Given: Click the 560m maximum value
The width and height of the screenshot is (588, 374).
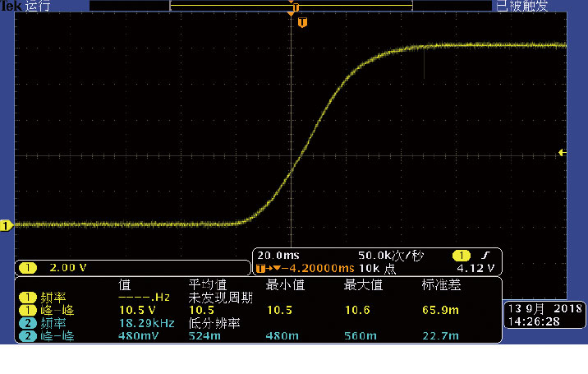Looking at the screenshot, I should (x=361, y=335).
